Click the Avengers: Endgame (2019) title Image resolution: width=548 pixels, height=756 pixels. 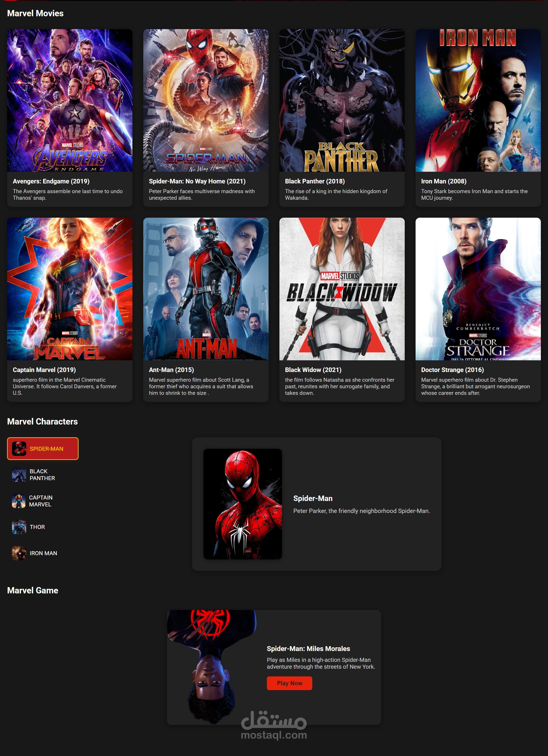coord(51,181)
